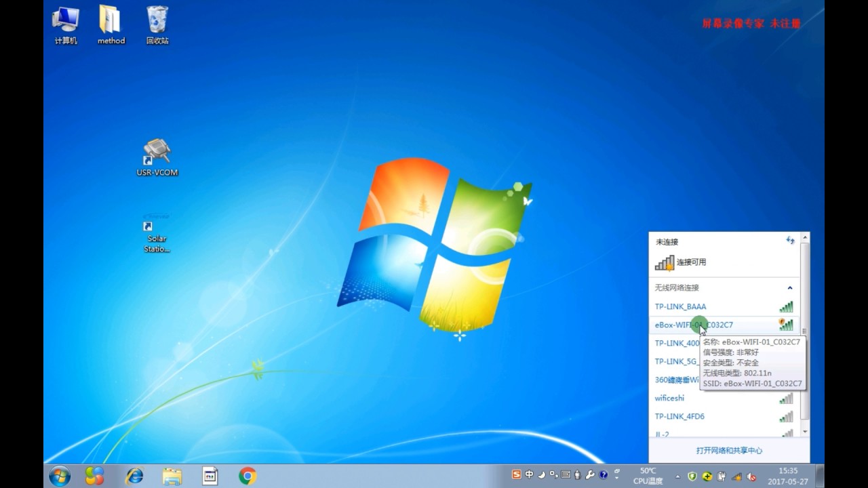
Task: Collapse the 无线网络连接 section
Action: pos(790,288)
